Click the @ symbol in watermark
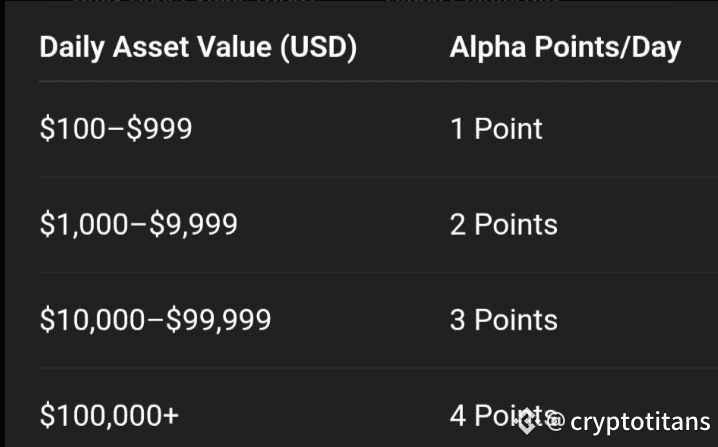 click(556, 421)
